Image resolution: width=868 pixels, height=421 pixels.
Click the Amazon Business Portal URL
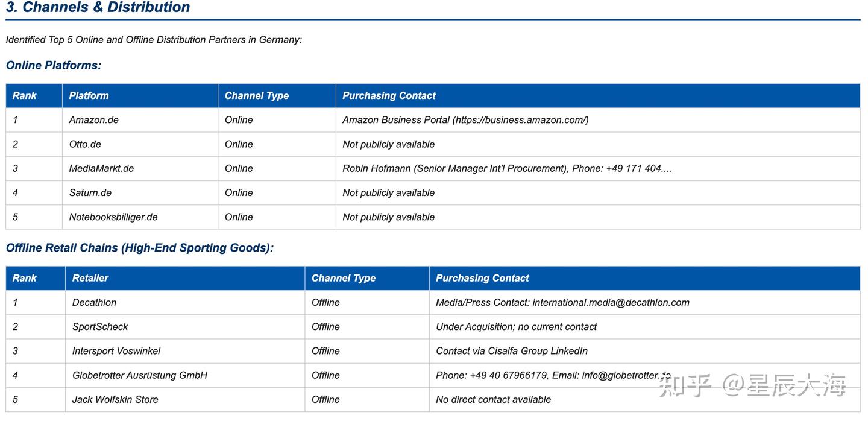pyautogui.click(x=521, y=120)
